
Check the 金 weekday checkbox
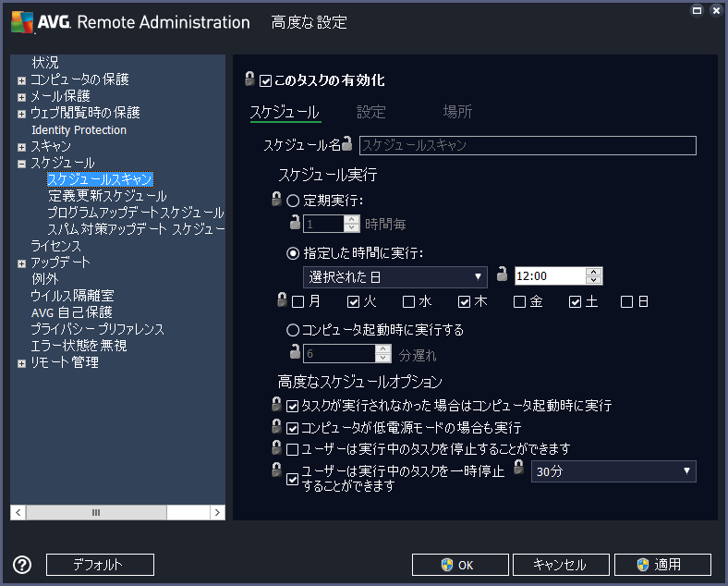pyautogui.click(x=519, y=302)
